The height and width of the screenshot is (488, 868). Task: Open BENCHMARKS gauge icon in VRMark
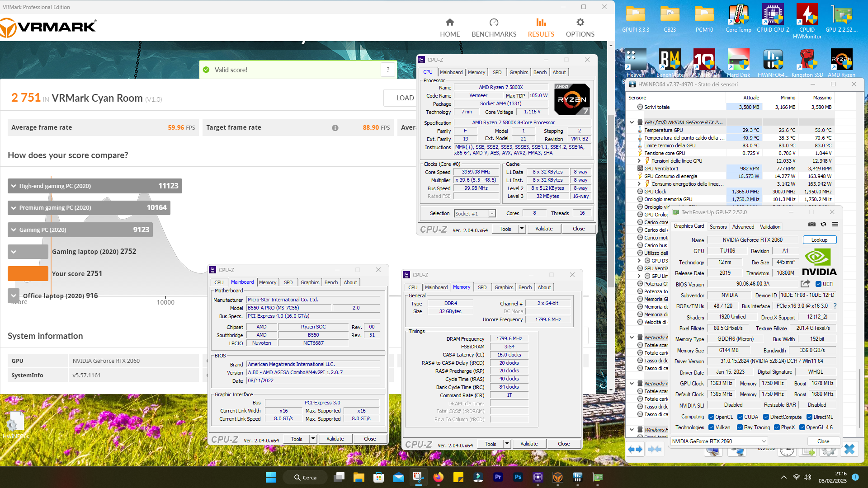coord(494,22)
